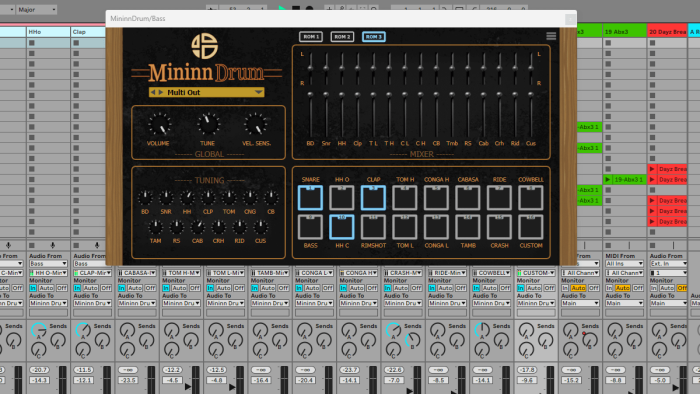The width and height of the screenshot is (700, 394).
Task: Open MininnDrum hamburger menu icon
Action: (x=551, y=36)
